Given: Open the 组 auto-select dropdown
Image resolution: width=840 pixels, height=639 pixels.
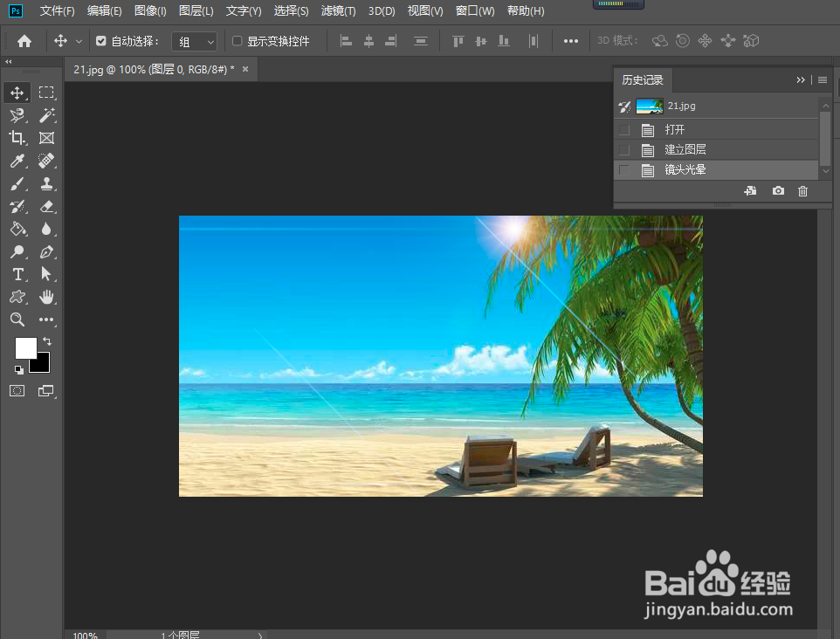Looking at the screenshot, I should 194,42.
